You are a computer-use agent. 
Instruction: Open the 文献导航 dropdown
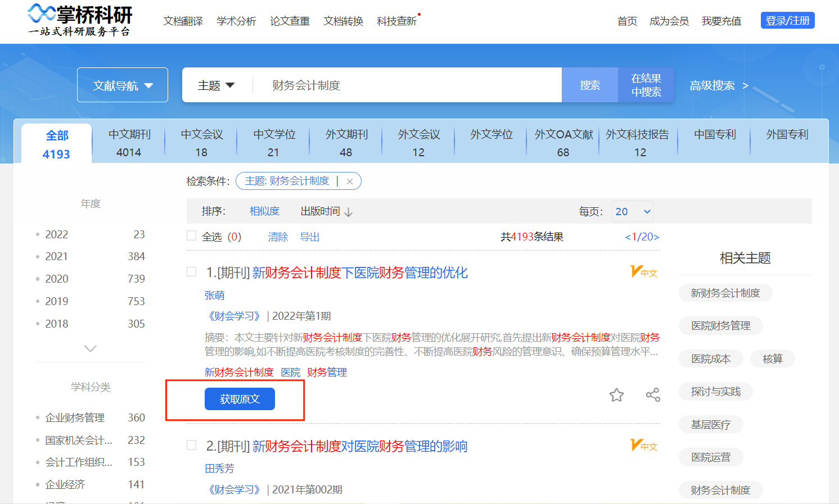click(x=123, y=85)
